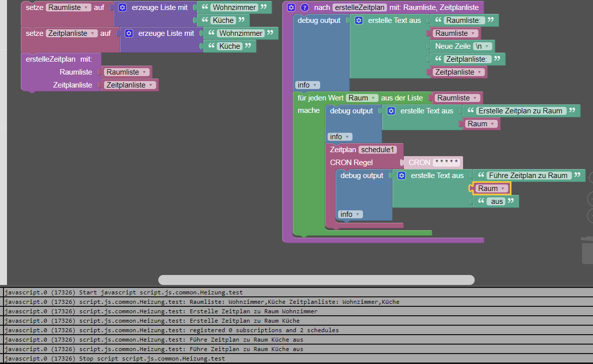The width and height of the screenshot is (593, 364).
Task: Open gear on text block containing 'Raumliste:'
Action: [x=359, y=20]
